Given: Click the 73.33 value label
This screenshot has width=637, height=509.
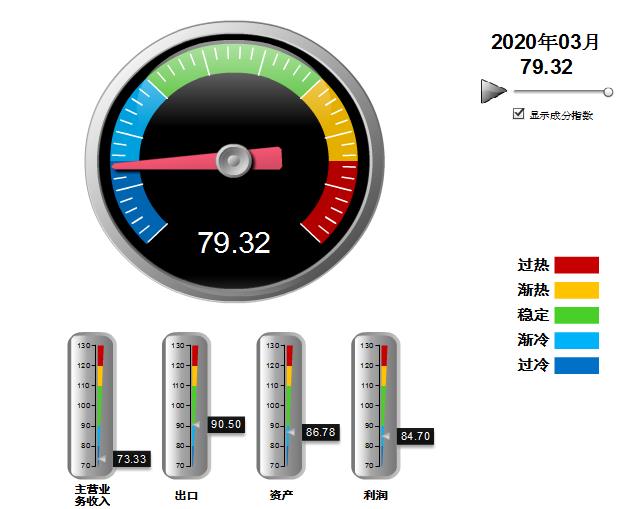Looking at the screenshot, I should click(131, 459).
